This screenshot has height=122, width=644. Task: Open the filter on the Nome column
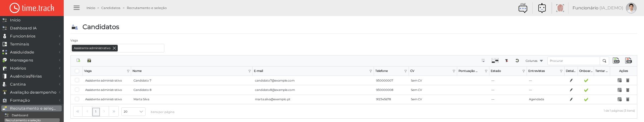pos(250,71)
